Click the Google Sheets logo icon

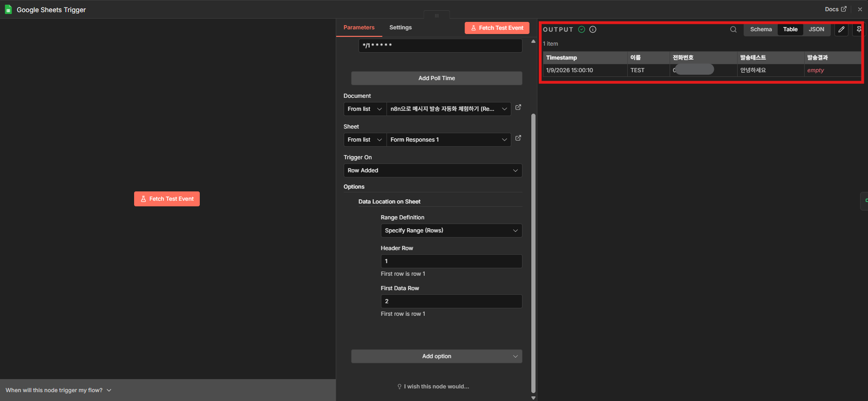8,10
